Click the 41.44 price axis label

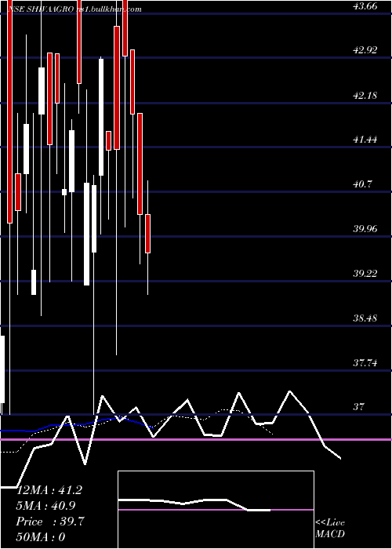[365, 140]
